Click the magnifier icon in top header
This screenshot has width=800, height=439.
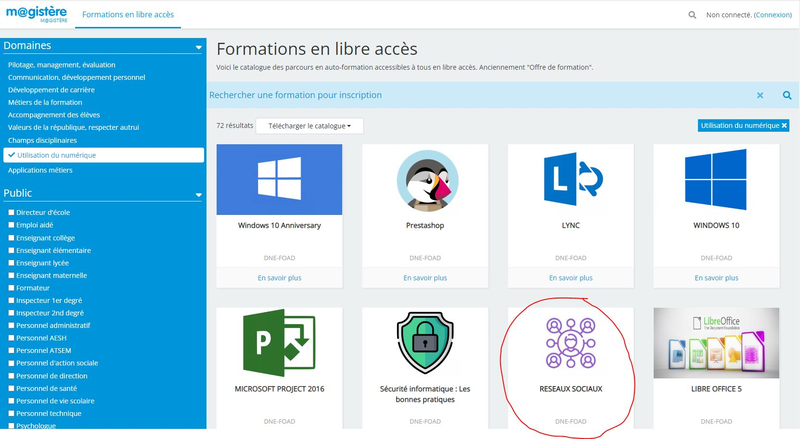tap(692, 15)
